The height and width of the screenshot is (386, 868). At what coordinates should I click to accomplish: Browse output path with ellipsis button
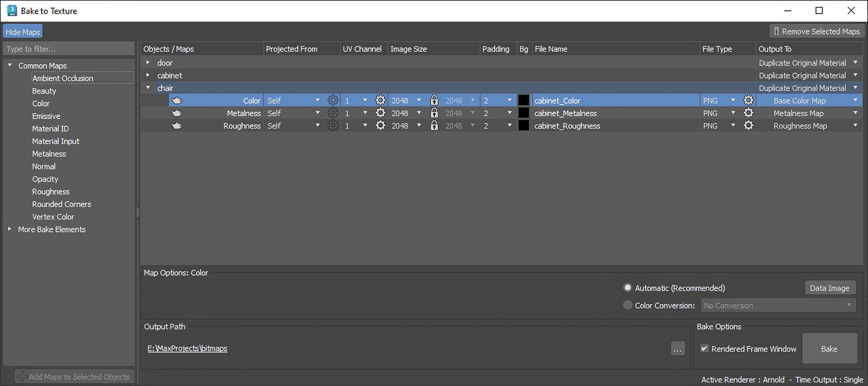678,348
